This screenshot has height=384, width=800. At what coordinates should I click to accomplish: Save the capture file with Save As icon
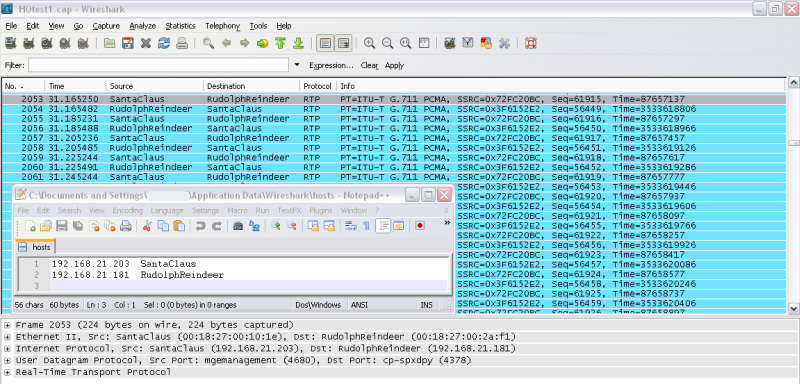click(128, 43)
